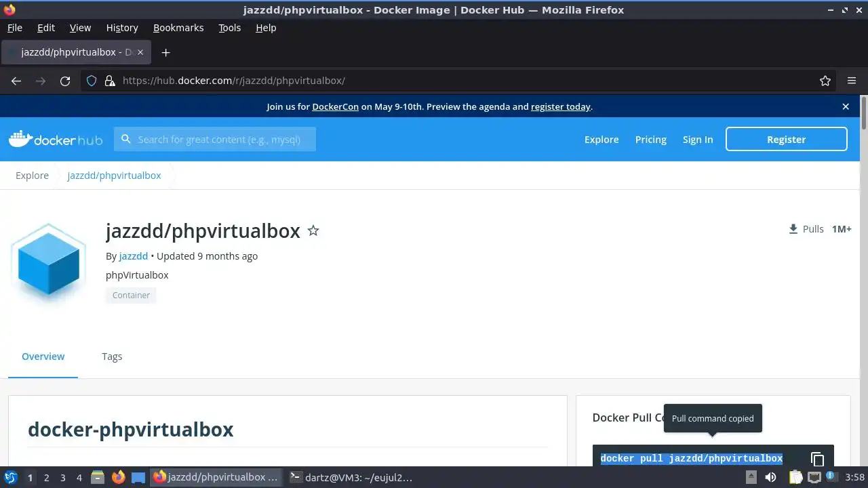Open the Explore navigation link
This screenshot has height=488, width=868.
[x=601, y=140]
